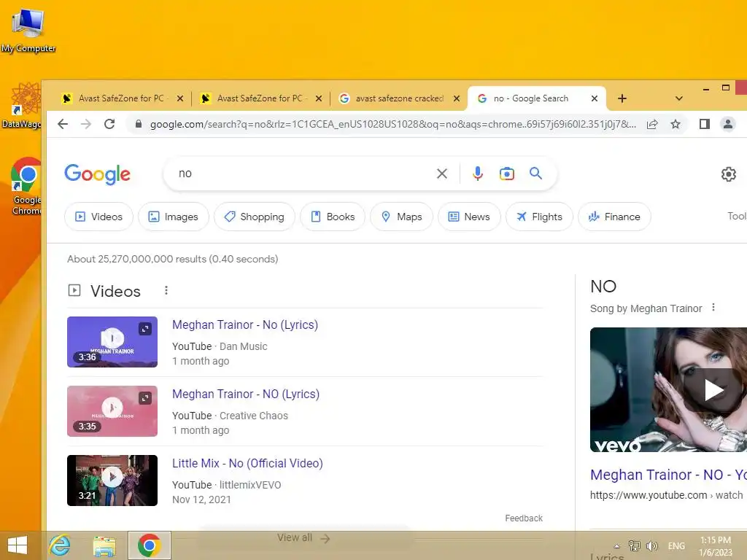Open My Computer desktop icon

click(x=28, y=31)
